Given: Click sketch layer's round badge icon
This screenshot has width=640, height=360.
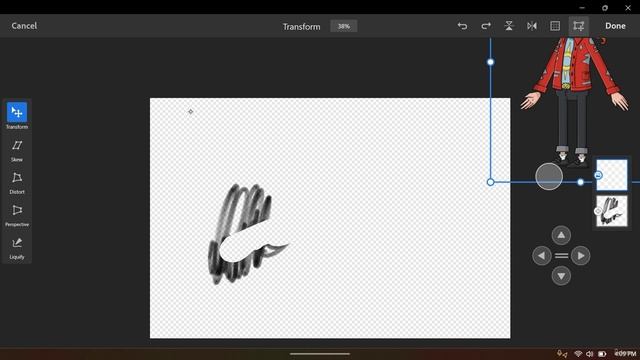Looking at the screenshot, I should pyautogui.click(x=598, y=211).
